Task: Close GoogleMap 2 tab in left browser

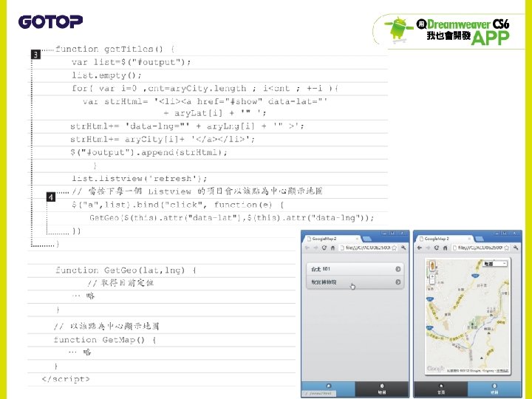Action: coord(357,239)
